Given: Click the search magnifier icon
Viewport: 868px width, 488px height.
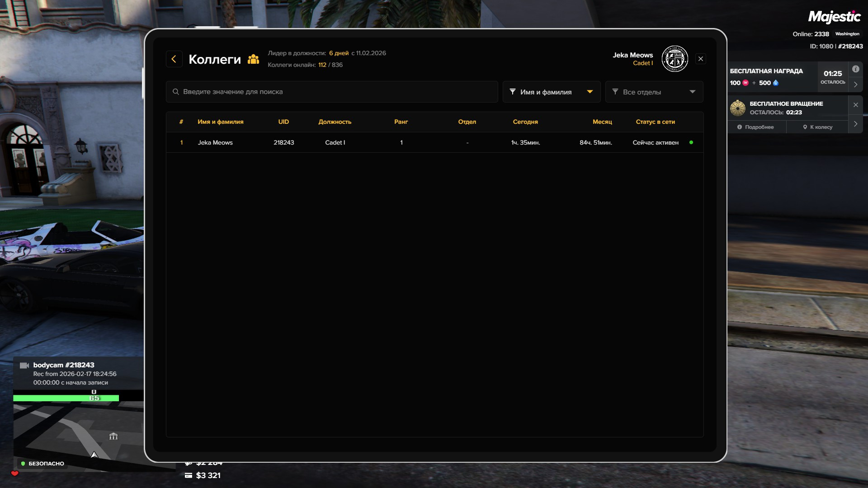Looking at the screenshot, I should point(176,92).
